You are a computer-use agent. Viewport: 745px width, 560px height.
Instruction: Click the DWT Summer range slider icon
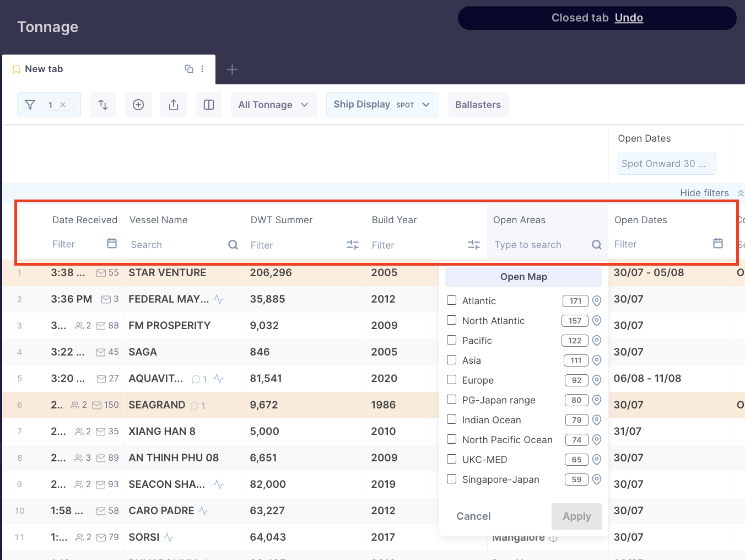tap(353, 245)
